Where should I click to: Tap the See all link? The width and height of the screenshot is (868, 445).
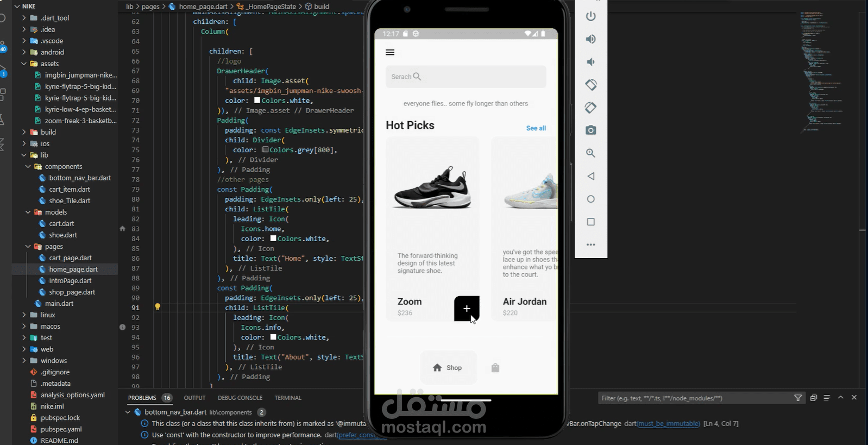pyautogui.click(x=536, y=128)
